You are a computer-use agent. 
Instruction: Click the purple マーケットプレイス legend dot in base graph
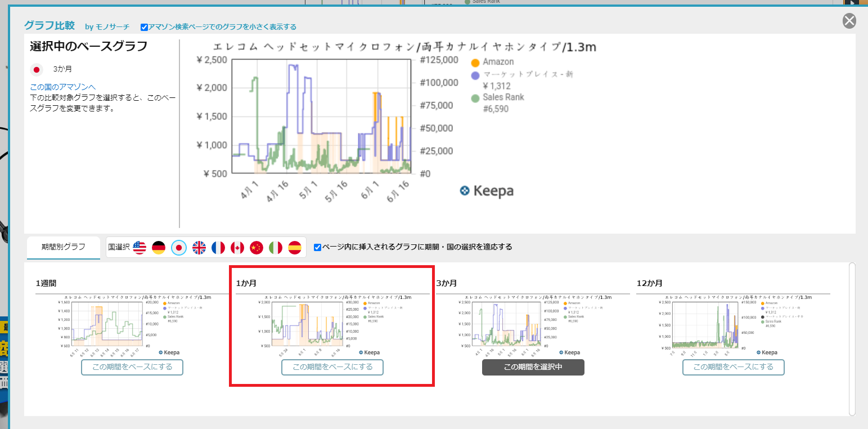(475, 75)
